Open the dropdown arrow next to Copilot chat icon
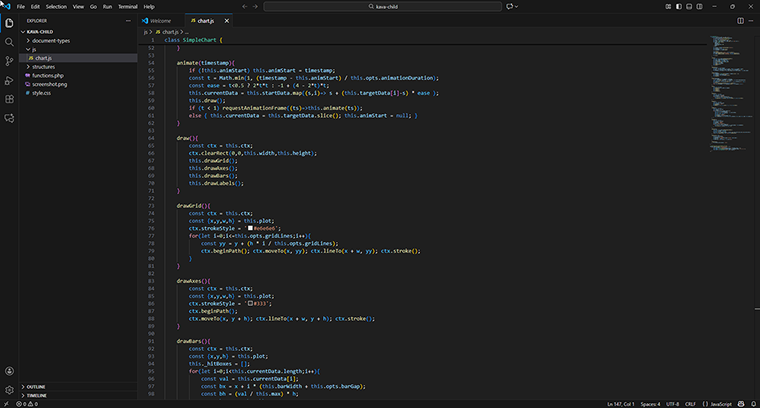The width and height of the screenshot is (760, 408). coord(517,7)
